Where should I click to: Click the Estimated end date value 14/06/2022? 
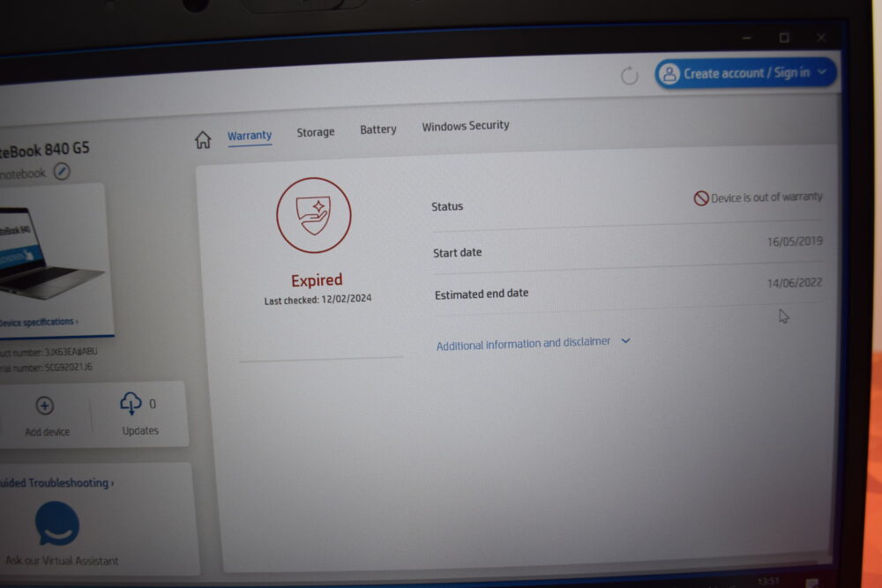[x=795, y=283]
